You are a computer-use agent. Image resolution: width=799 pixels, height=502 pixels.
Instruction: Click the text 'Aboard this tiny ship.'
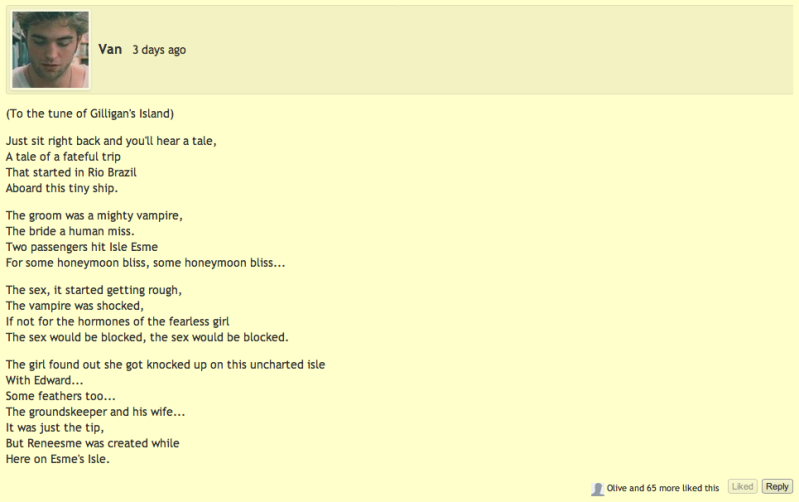(62, 188)
